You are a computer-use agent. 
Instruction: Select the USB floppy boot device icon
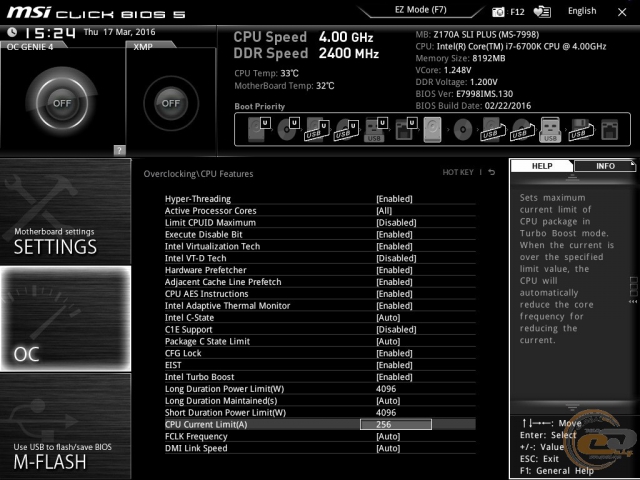(580, 129)
